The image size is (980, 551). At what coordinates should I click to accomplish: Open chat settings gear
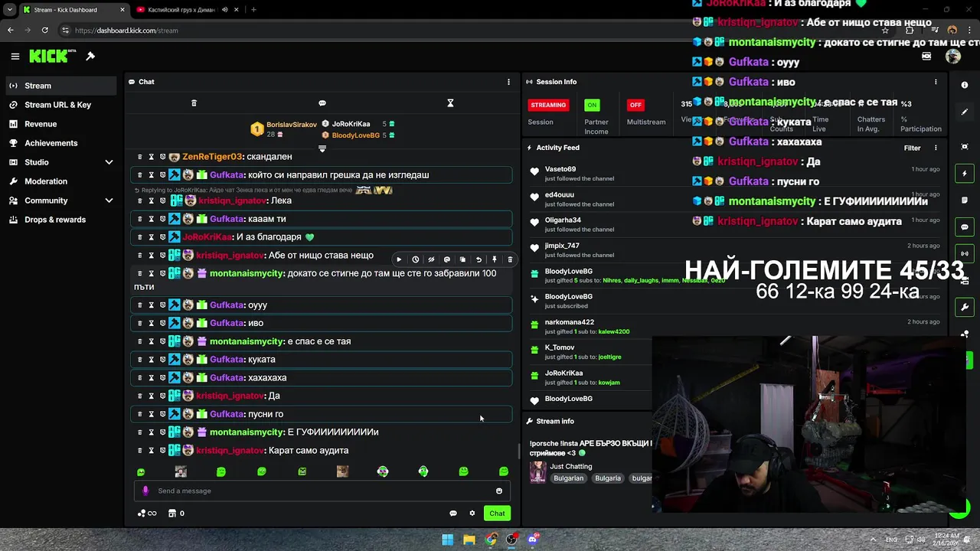pos(472,514)
